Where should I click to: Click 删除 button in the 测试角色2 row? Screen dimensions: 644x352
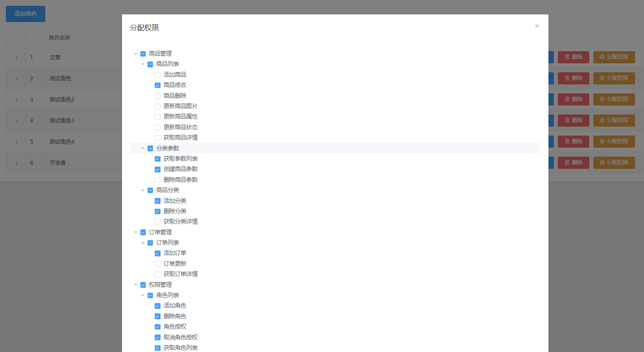coord(574,99)
